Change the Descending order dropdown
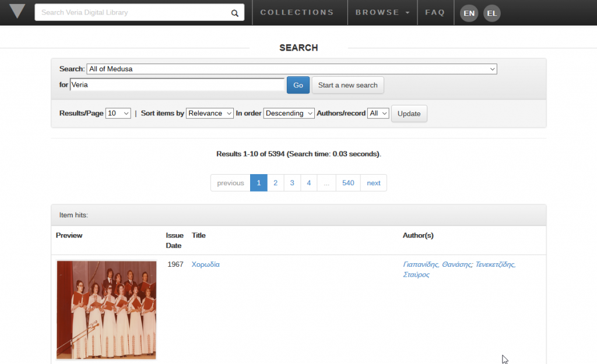 pyautogui.click(x=289, y=114)
